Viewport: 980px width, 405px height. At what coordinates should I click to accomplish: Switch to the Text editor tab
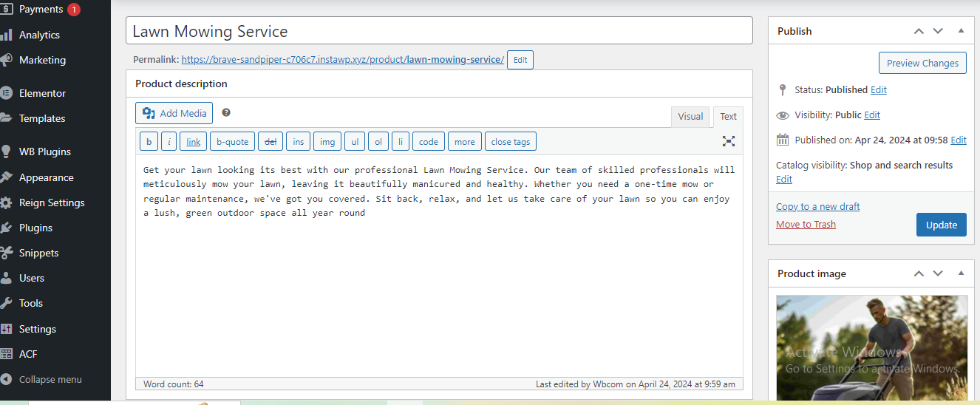point(729,116)
